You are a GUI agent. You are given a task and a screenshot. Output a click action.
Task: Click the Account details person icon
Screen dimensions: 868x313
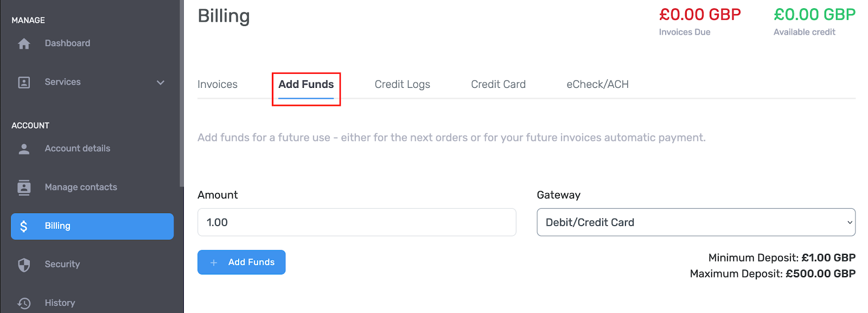[x=24, y=149]
